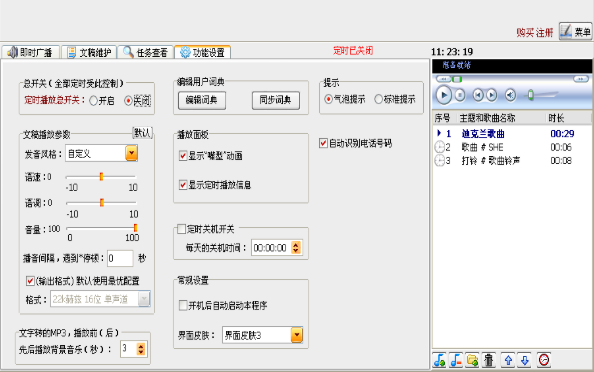Click the play button in media player

point(444,95)
